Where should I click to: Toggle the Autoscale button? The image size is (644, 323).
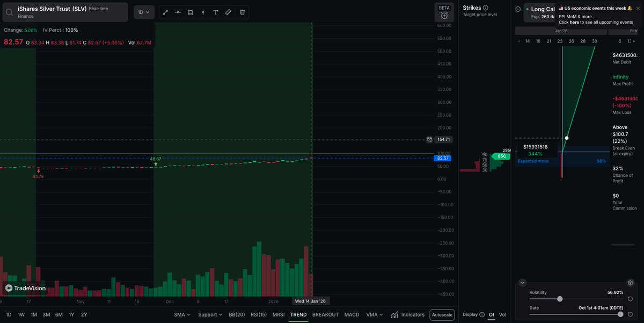442,315
